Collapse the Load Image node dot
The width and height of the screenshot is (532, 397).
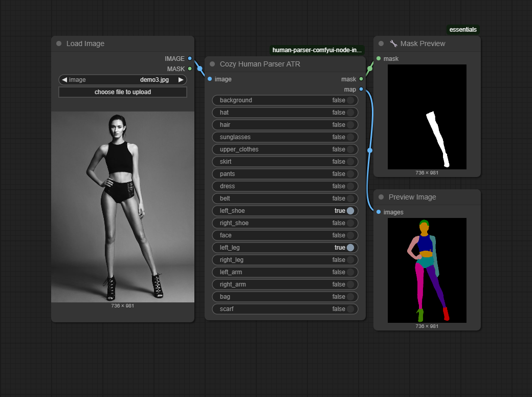[x=59, y=43]
